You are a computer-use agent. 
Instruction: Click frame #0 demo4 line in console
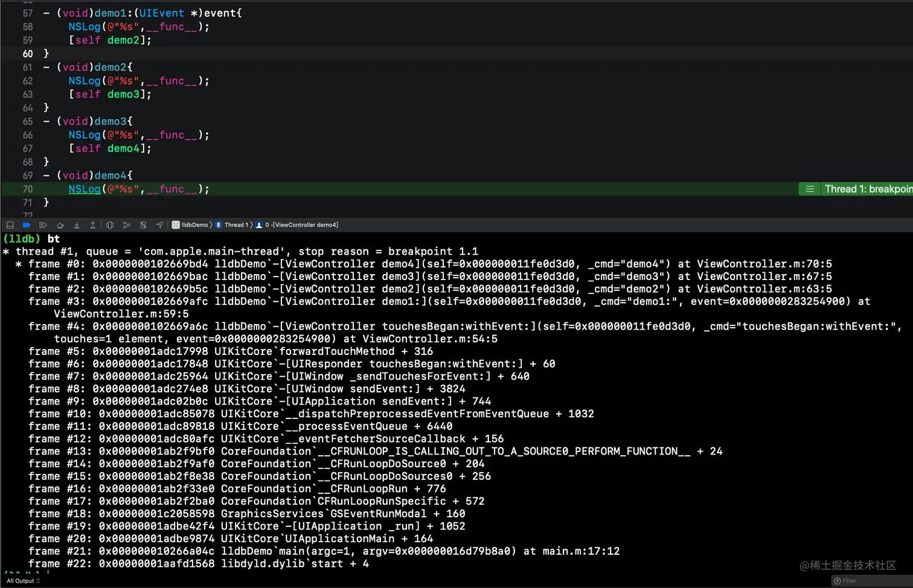coord(423,264)
